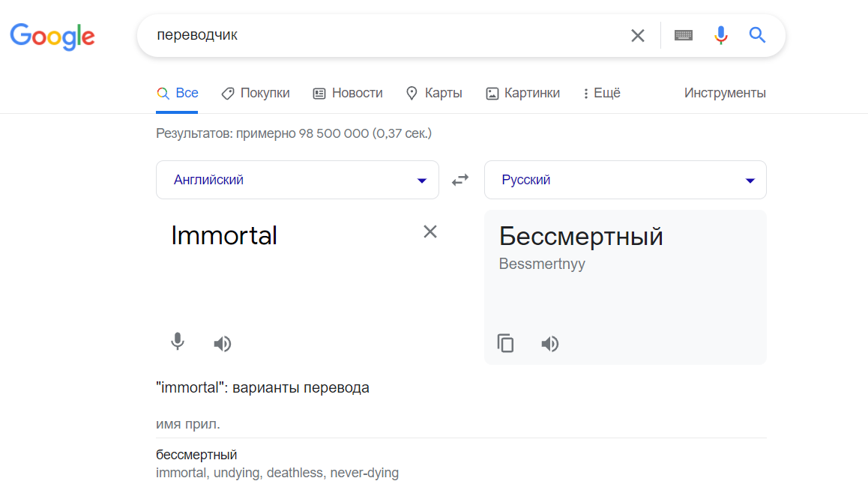Open the on-screen keyboard input tool
The height and width of the screenshot is (484, 868).
tap(683, 35)
